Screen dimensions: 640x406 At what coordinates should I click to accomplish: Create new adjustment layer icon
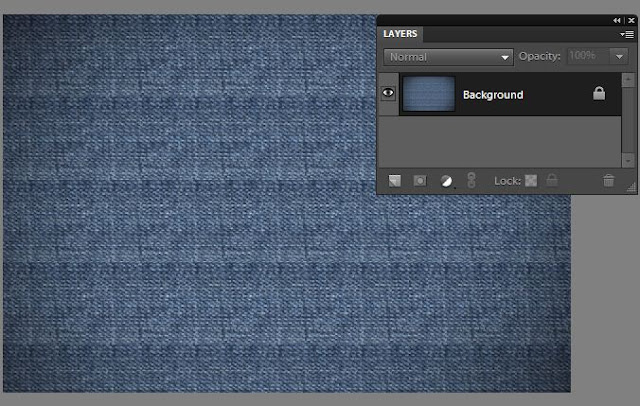447,181
